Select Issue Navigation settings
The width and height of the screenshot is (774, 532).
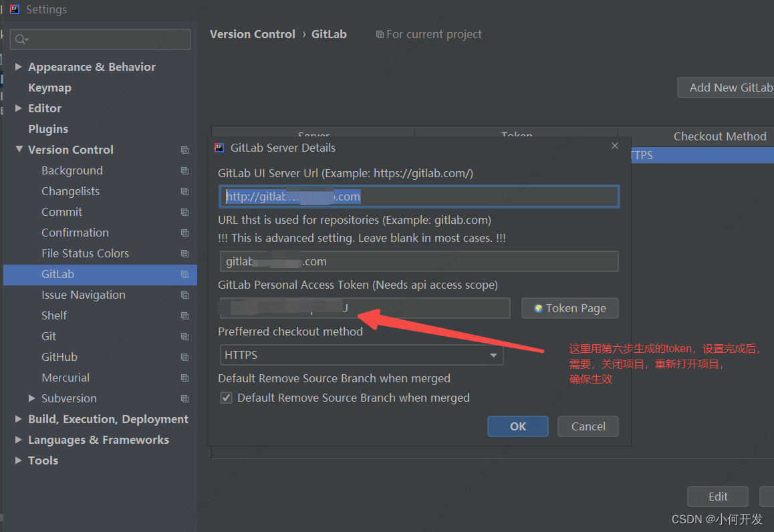(84, 295)
